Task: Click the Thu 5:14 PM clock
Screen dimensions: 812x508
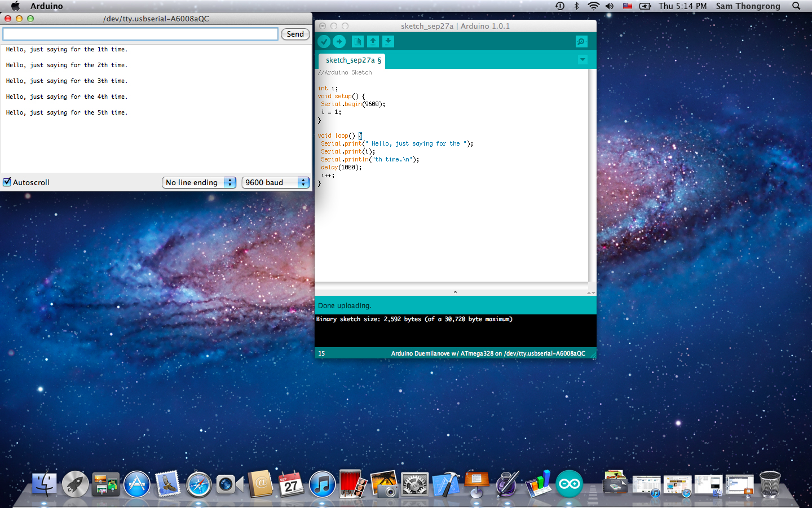Action: coord(682,6)
